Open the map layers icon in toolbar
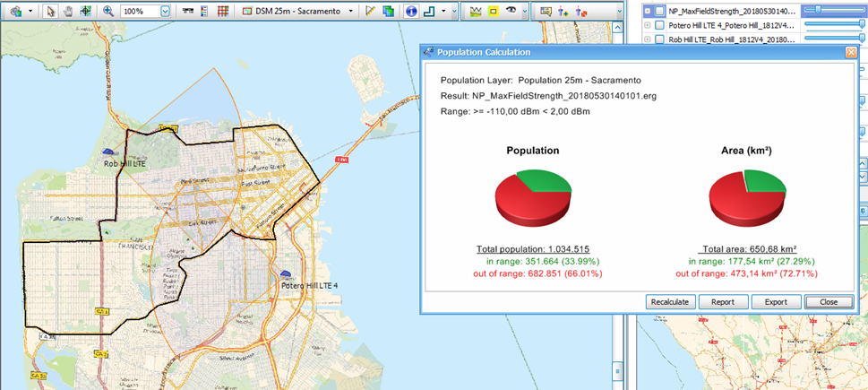This screenshot has width=868, height=390. click(16, 11)
